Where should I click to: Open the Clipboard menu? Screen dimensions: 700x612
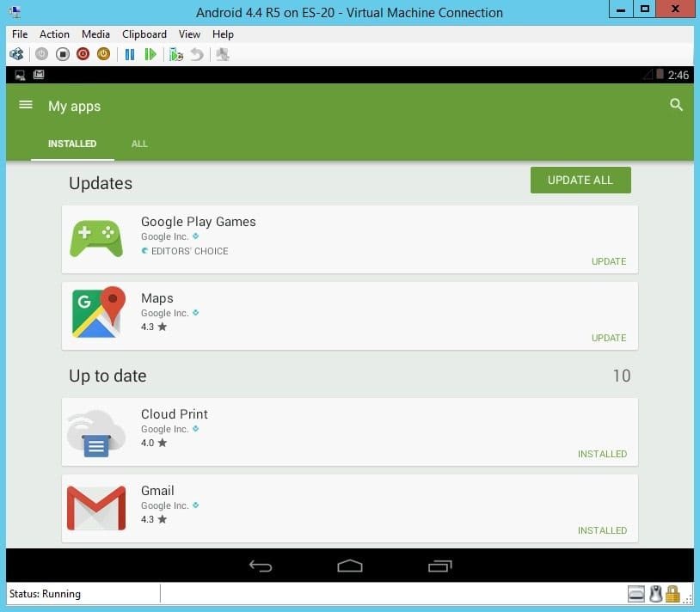click(144, 34)
